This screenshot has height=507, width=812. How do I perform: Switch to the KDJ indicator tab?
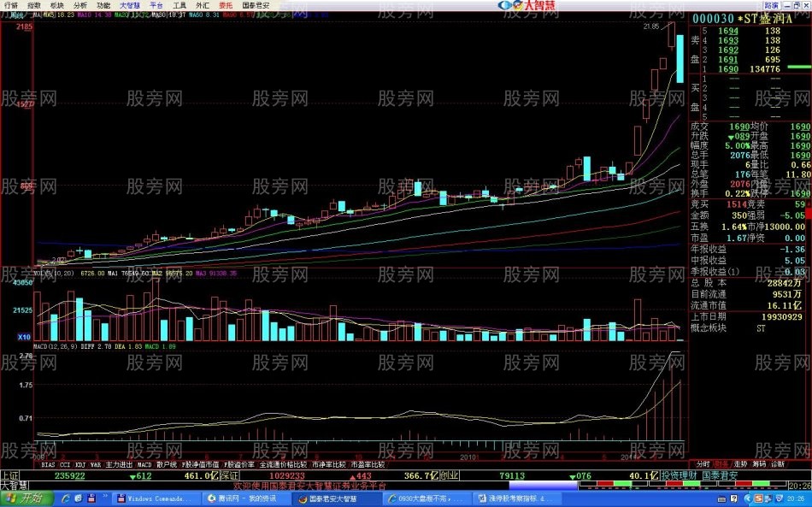[x=80, y=465]
